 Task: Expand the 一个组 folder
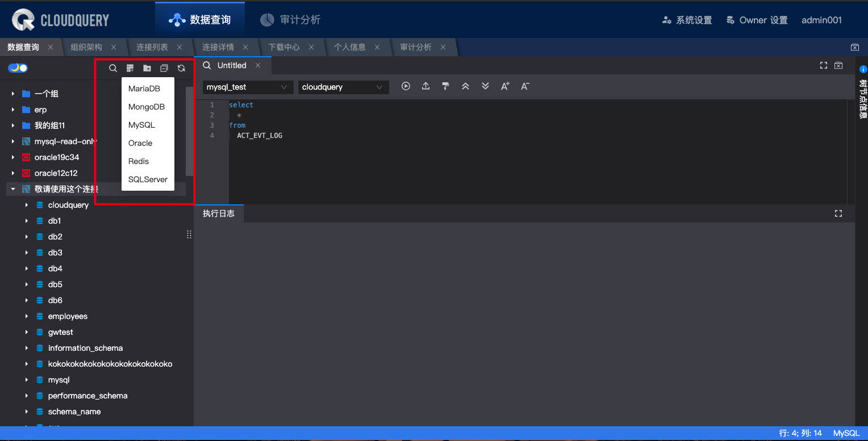coord(13,94)
